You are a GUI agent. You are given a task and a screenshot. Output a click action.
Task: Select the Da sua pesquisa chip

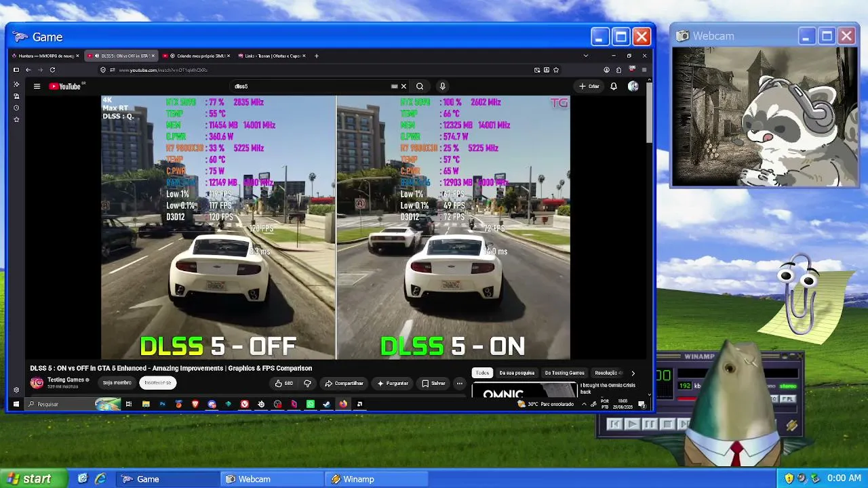[517, 373]
